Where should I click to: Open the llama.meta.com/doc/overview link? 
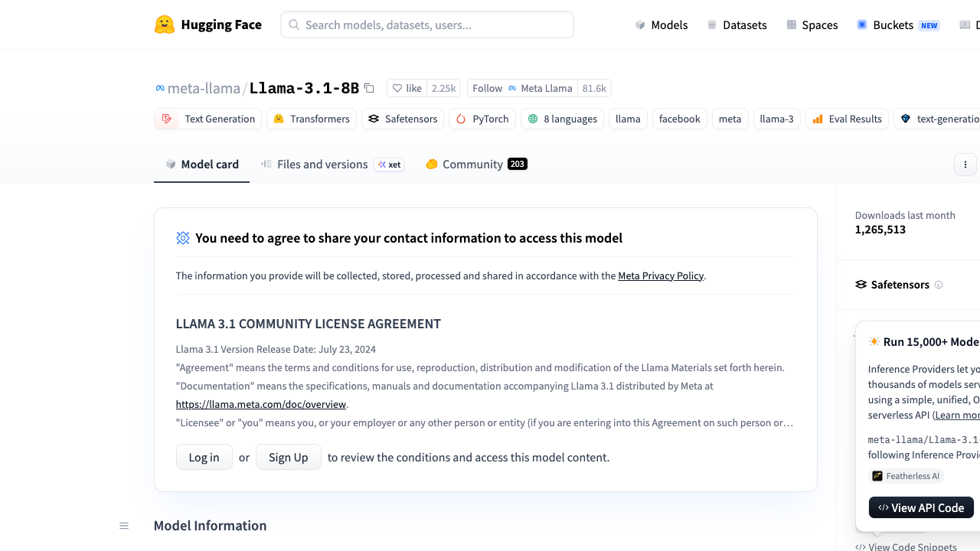(261, 404)
